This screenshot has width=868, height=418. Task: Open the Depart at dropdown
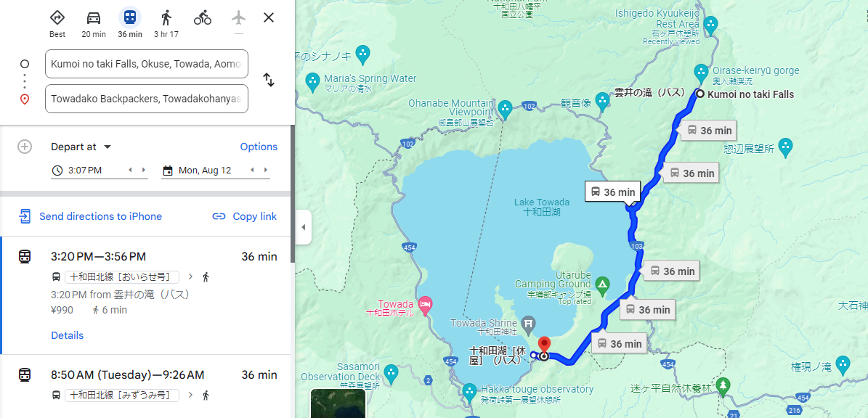(81, 147)
